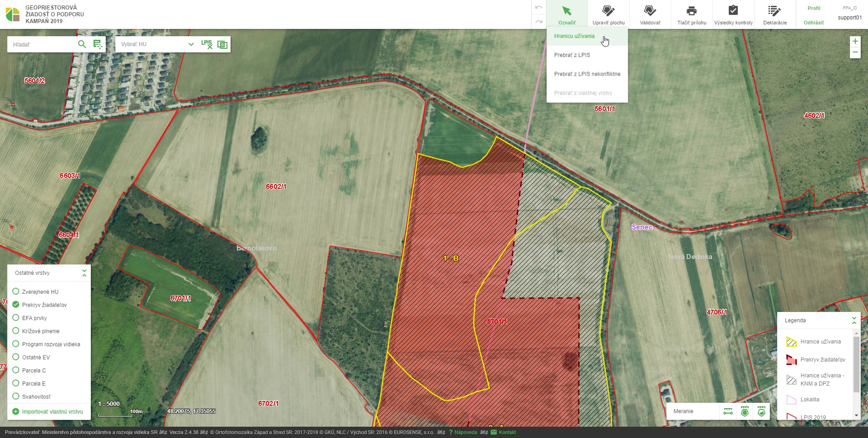Zoom out the map with minus
868x438 pixels.
855,52
